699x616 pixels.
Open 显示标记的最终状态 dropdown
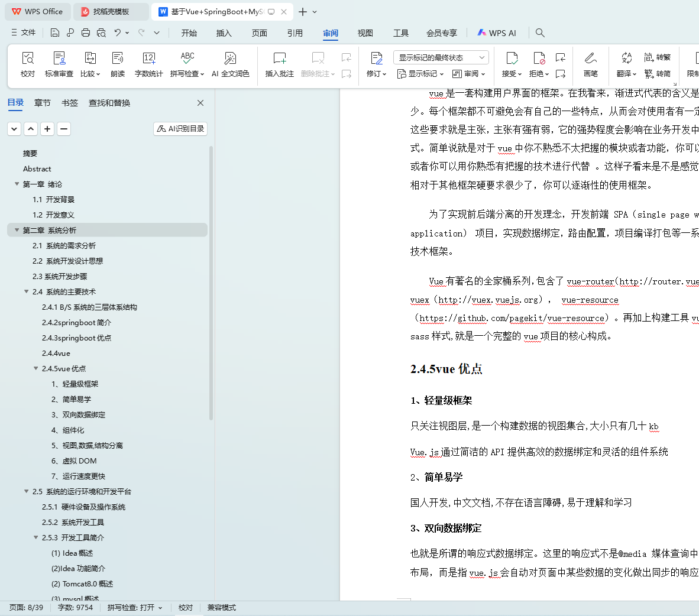pos(441,57)
